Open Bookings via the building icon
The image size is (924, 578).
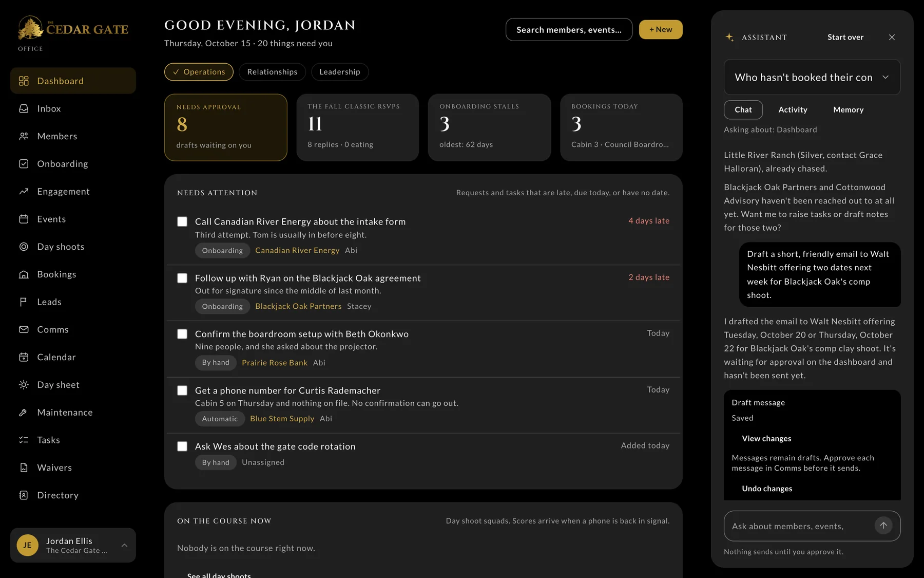pos(24,274)
